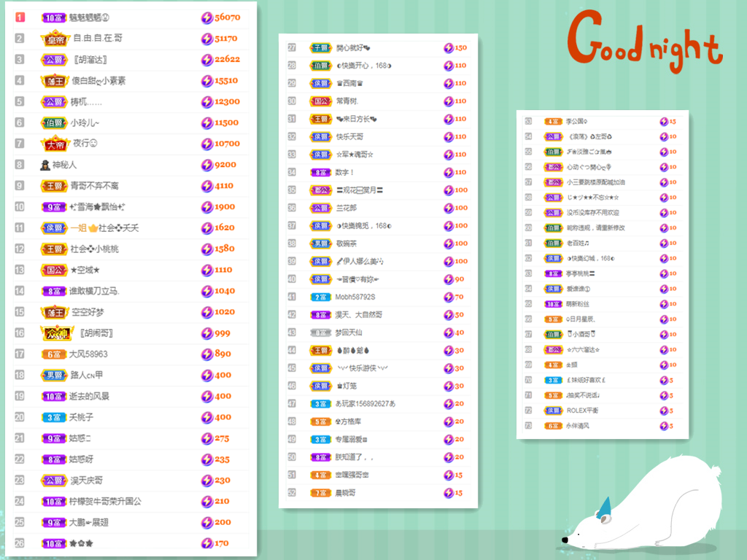Image resolution: width=747 pixels, height=560 pixels.
Task: Click the score value 890
Action: coord(222,354)
